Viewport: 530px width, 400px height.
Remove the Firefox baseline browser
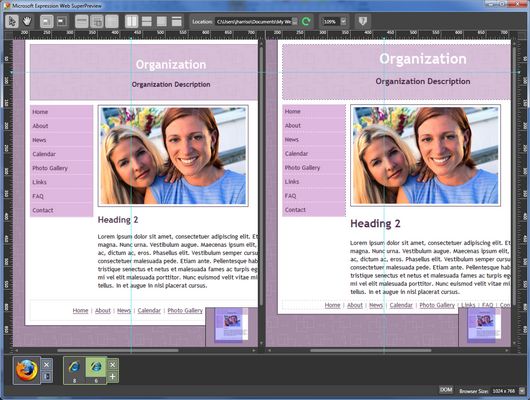47,364
